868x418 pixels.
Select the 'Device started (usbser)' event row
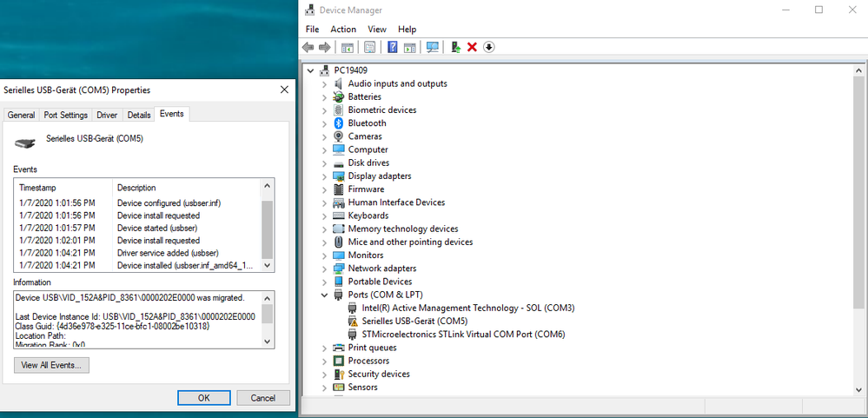tap(138, 228)
